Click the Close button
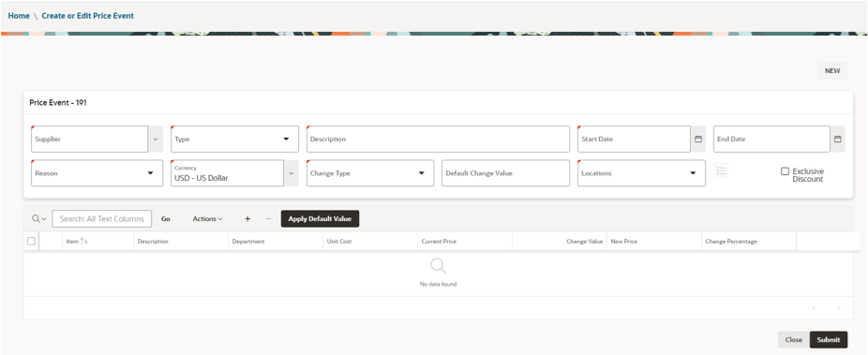Viewport: 868px width, 355px height. click(793, 340)
